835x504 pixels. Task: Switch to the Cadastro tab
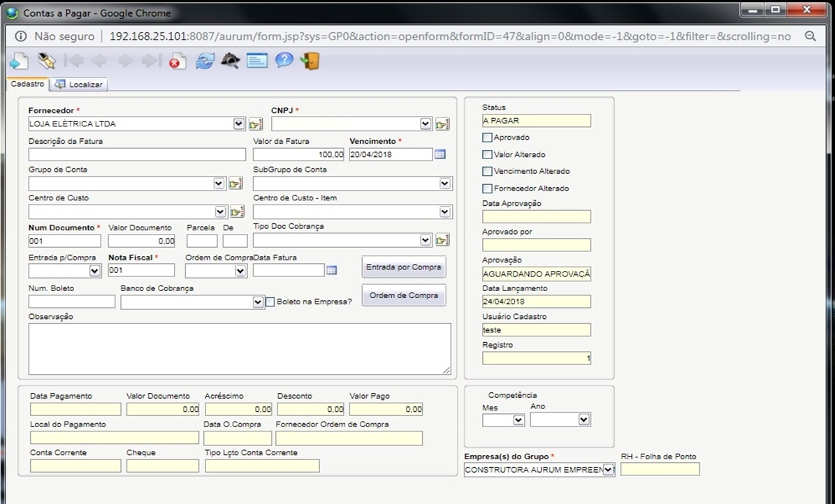28,84
